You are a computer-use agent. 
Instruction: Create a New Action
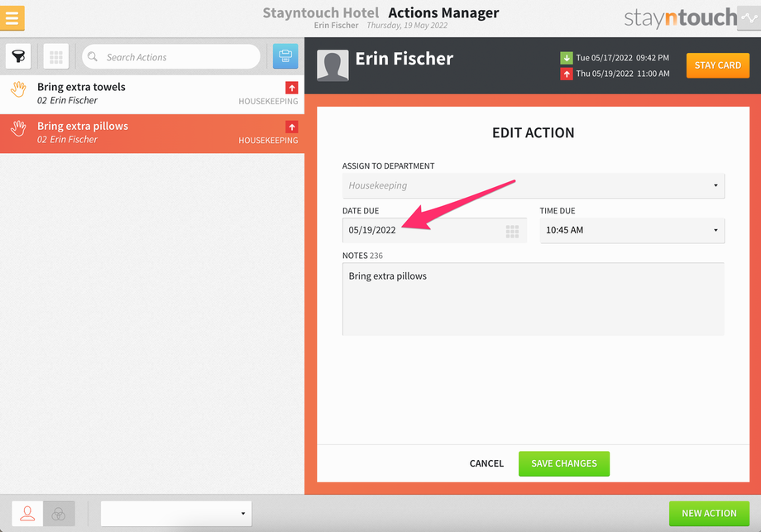coord(709,514)
